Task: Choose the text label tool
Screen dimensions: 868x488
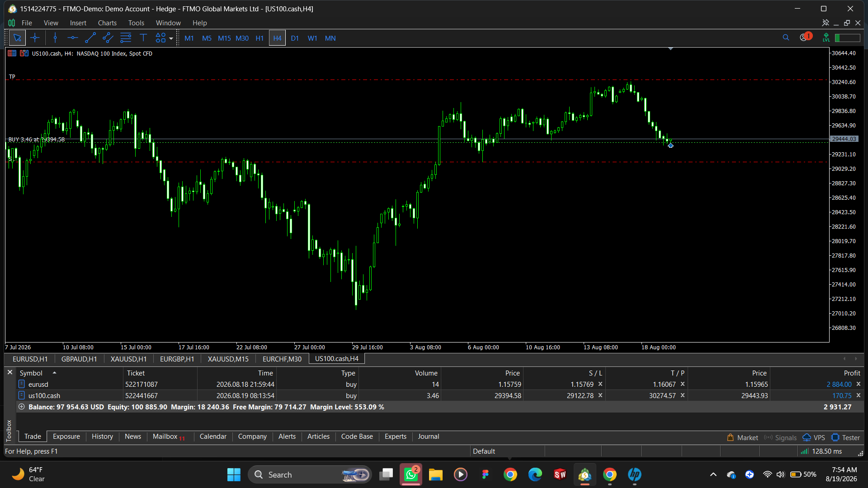Action: [143, 38]
